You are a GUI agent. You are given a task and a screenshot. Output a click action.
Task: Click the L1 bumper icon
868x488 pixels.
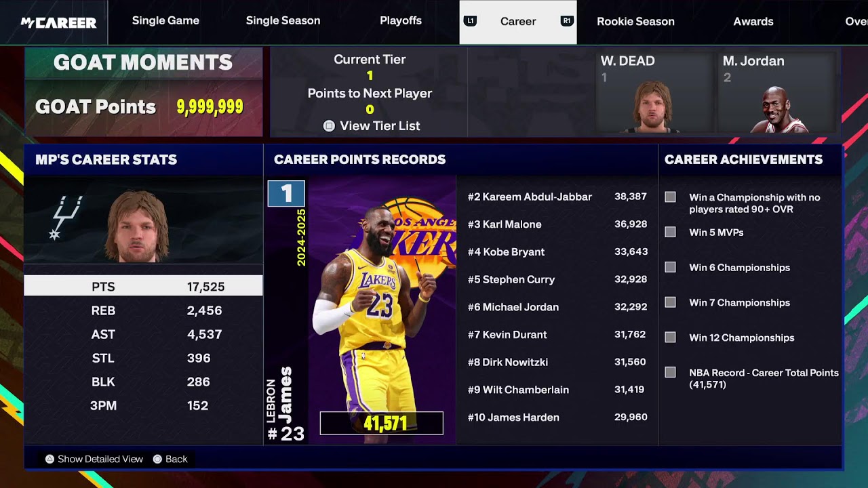point(470,21)
